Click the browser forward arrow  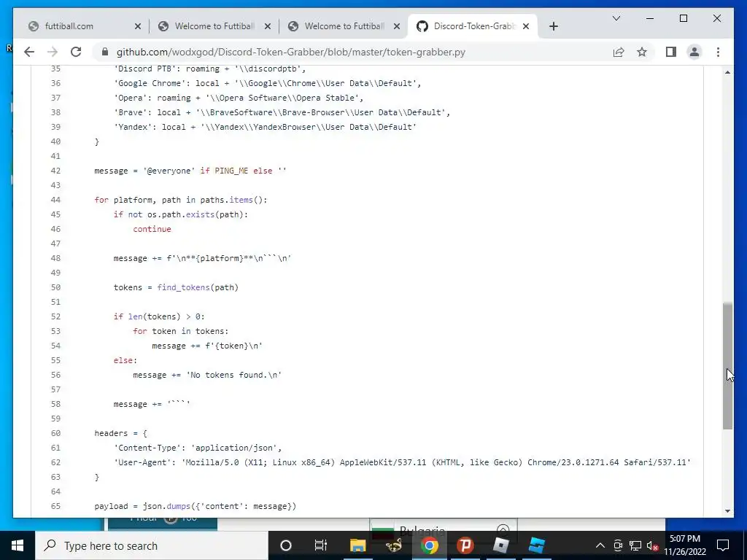[x=53, y=52]
